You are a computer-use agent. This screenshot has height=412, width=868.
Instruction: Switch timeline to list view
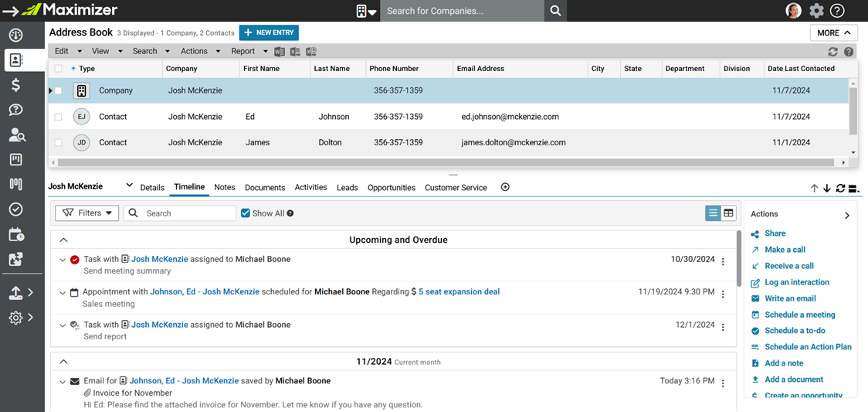point(713,213)
